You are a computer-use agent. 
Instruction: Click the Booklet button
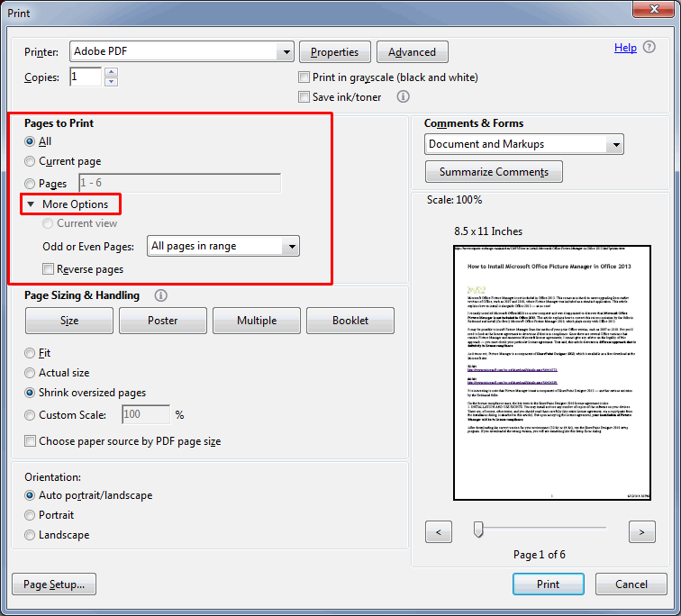350,321
